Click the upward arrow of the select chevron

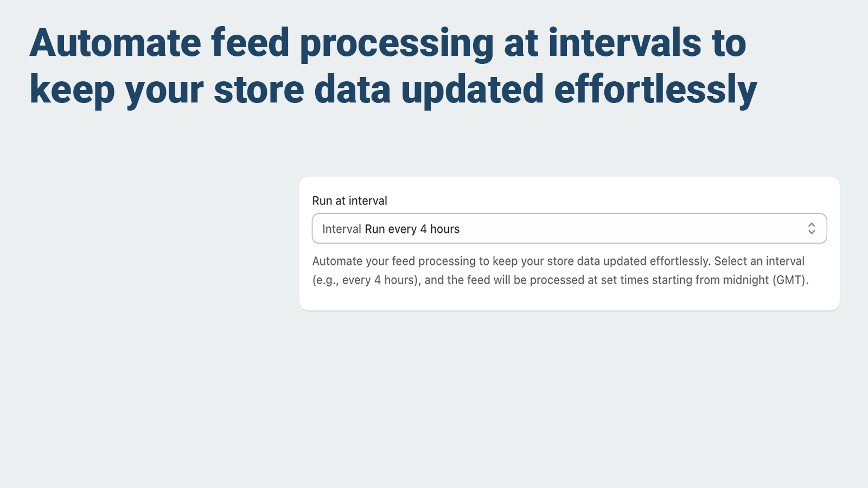[x=812, y=225]
